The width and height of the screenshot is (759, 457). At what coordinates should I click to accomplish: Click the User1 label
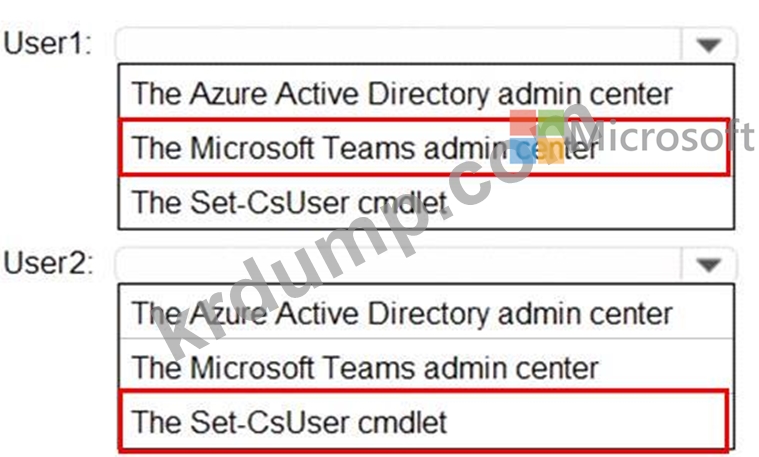47,45
